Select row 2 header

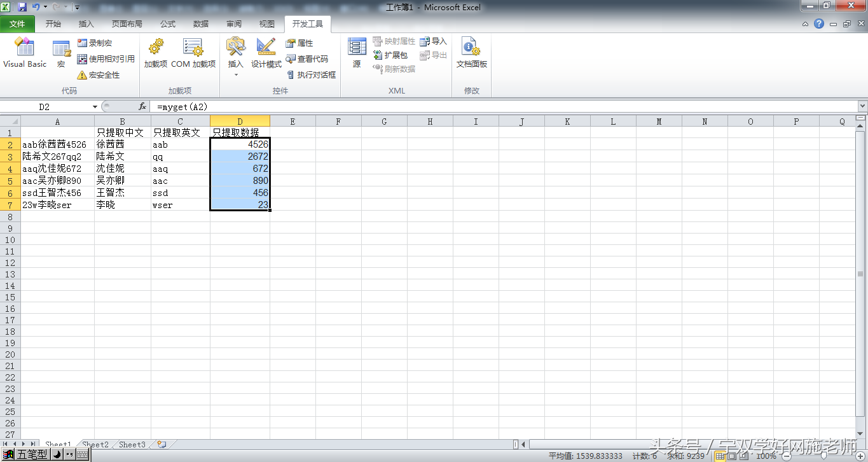tap(10, 144)
